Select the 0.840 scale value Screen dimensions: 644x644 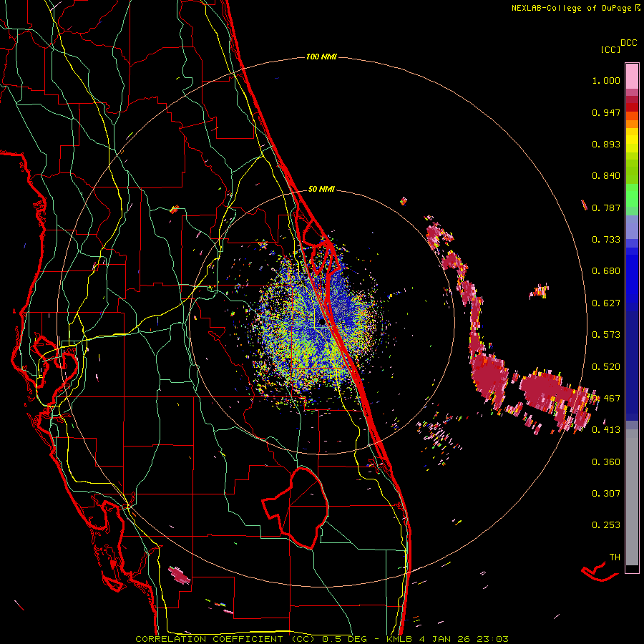point(606,176)
